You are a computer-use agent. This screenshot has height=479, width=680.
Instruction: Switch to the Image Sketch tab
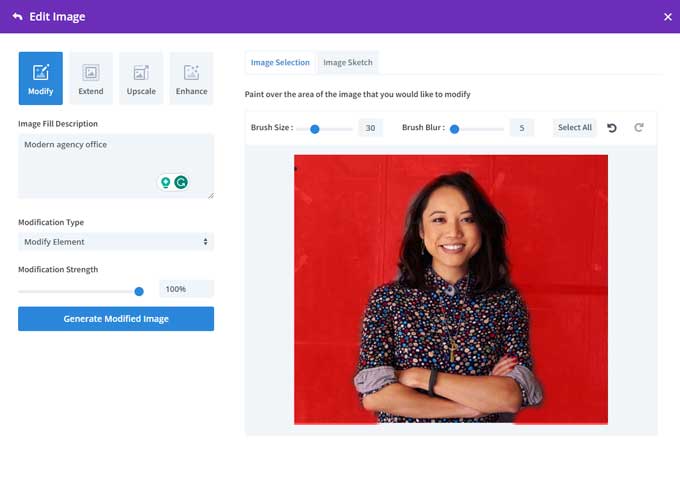coord(348,62)
